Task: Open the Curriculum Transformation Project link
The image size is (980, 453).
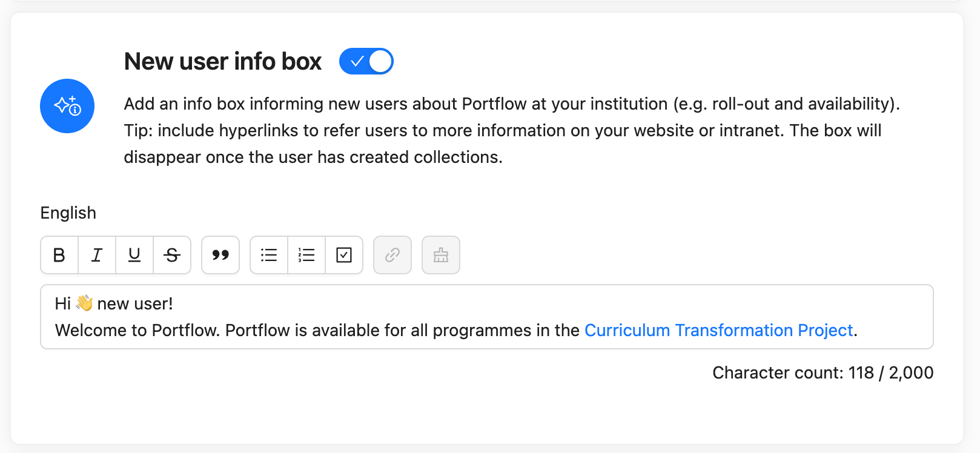Action: pyautogui.click(x=718, y=330)
